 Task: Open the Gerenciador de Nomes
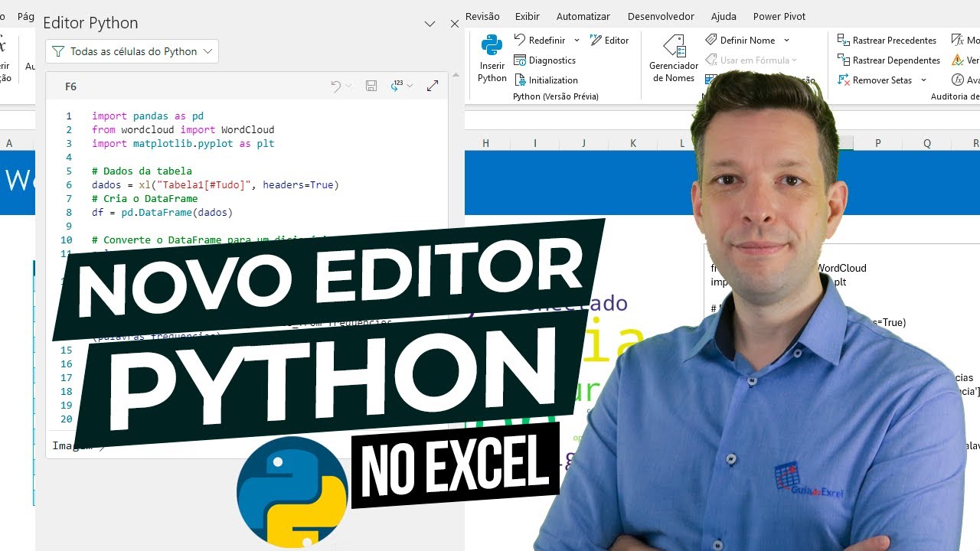[674, 58]
